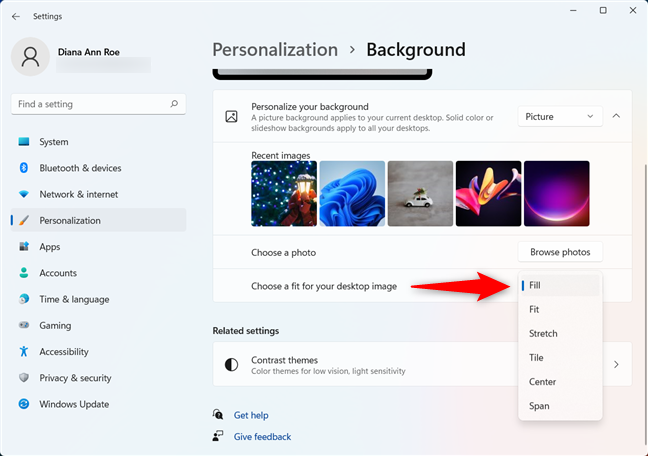The height and width of the screenshot is (456, 648).
Task: Open the System settings category
Action: 98,142
